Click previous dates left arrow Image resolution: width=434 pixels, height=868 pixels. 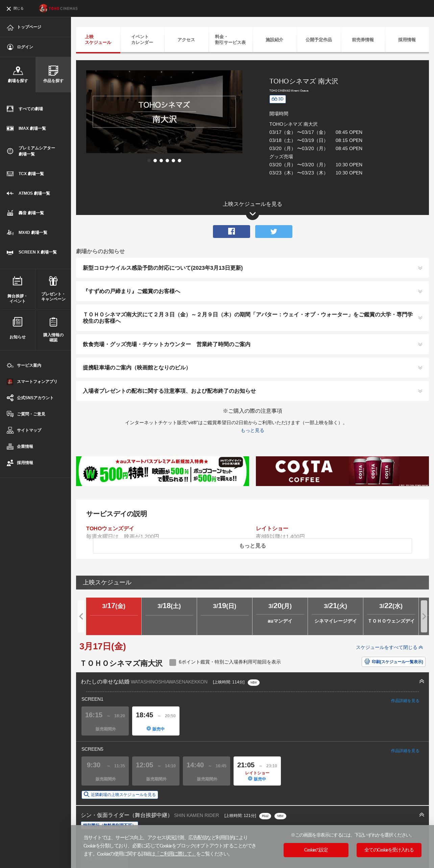(x=81, y=616)
